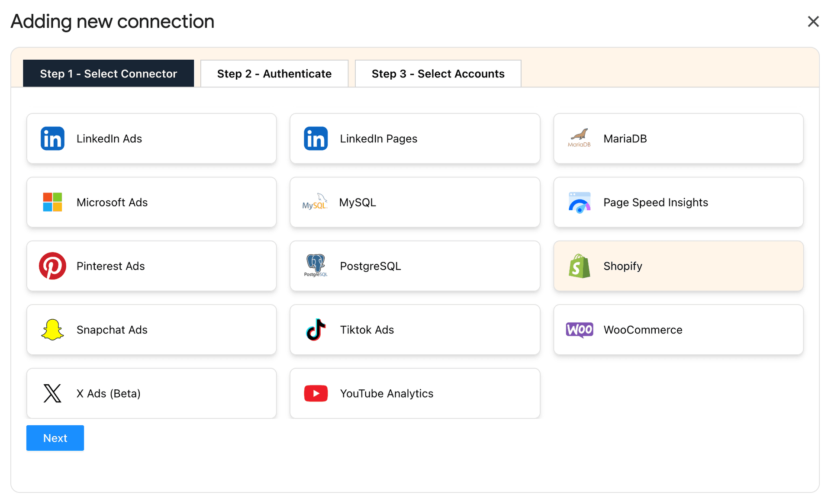Switch to Step 2 - Authenticate tab

click(274, 73)
